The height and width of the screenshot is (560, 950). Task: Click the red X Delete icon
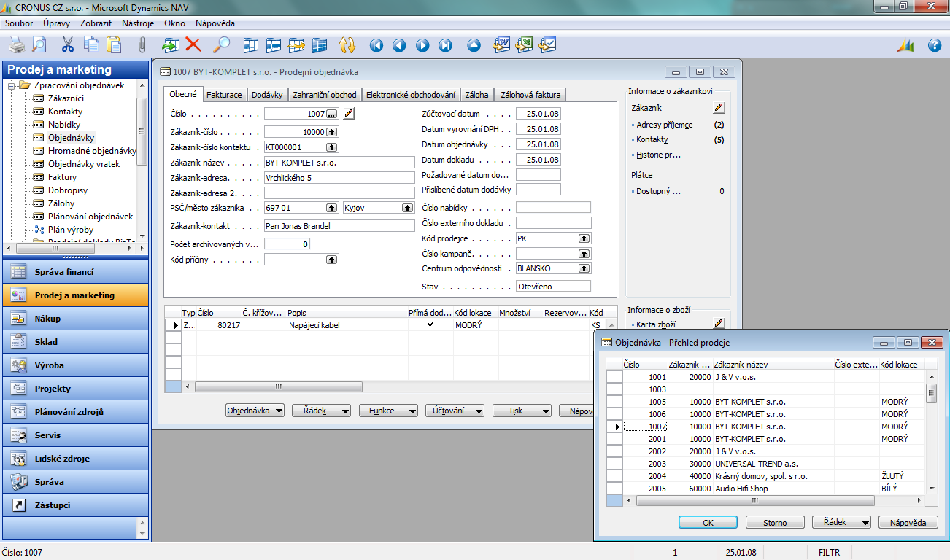click(x=193, y=45)
